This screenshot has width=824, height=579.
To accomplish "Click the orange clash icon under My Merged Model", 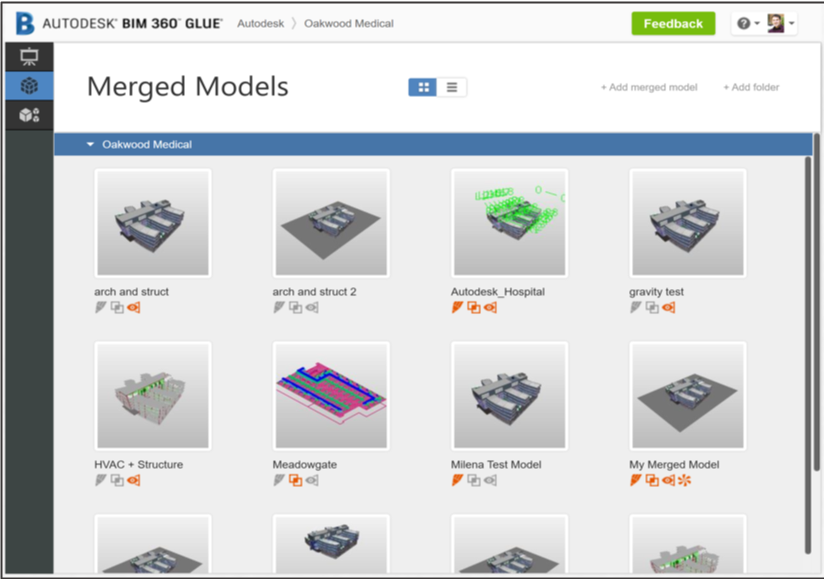I will point(652,480).
